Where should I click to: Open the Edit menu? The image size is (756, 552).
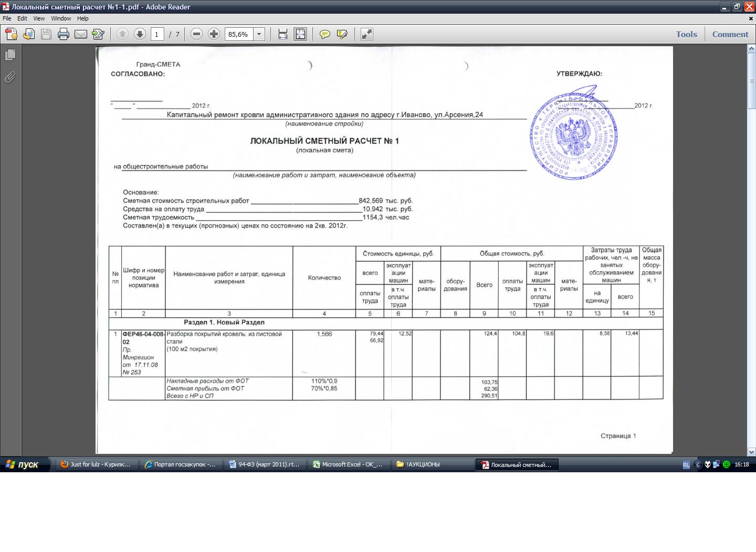point(22,18)
